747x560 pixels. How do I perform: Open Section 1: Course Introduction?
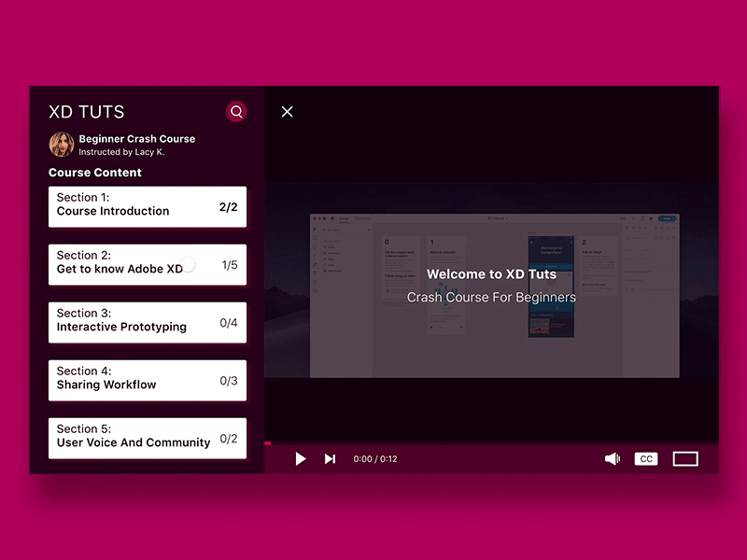147,205
